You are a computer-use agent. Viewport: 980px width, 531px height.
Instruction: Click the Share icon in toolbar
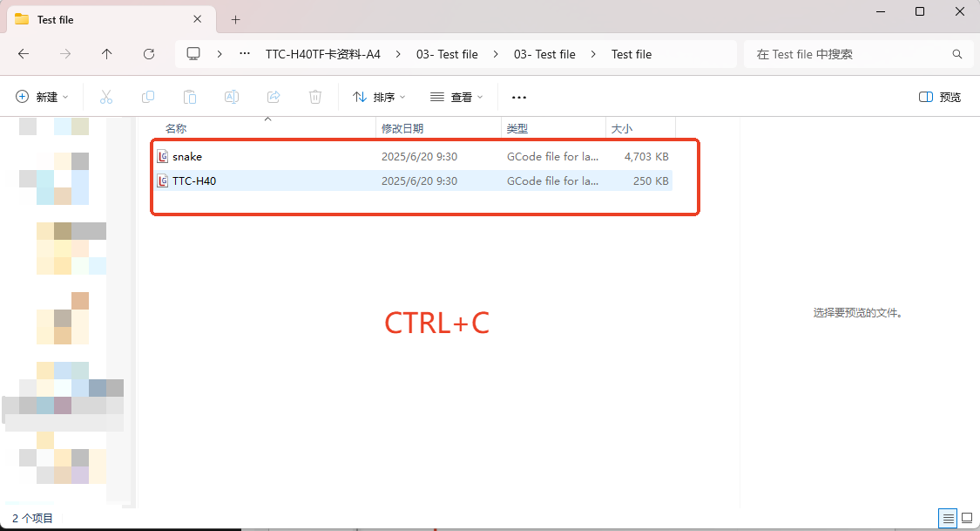coord(274,97)
